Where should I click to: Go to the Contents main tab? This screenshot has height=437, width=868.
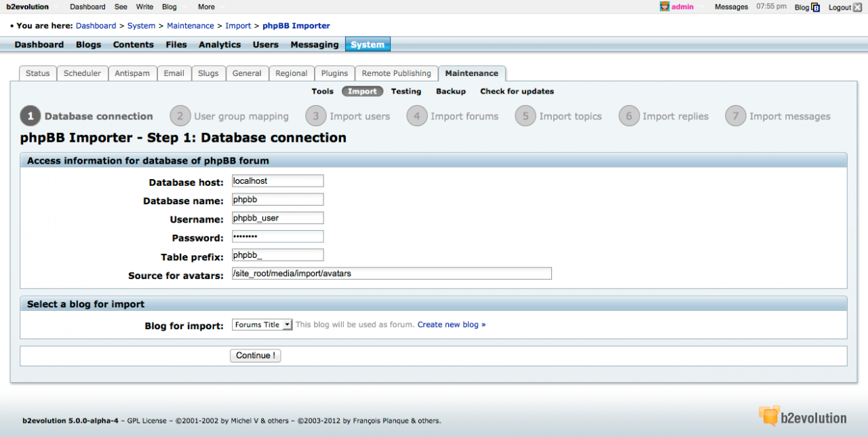[134, 45]
